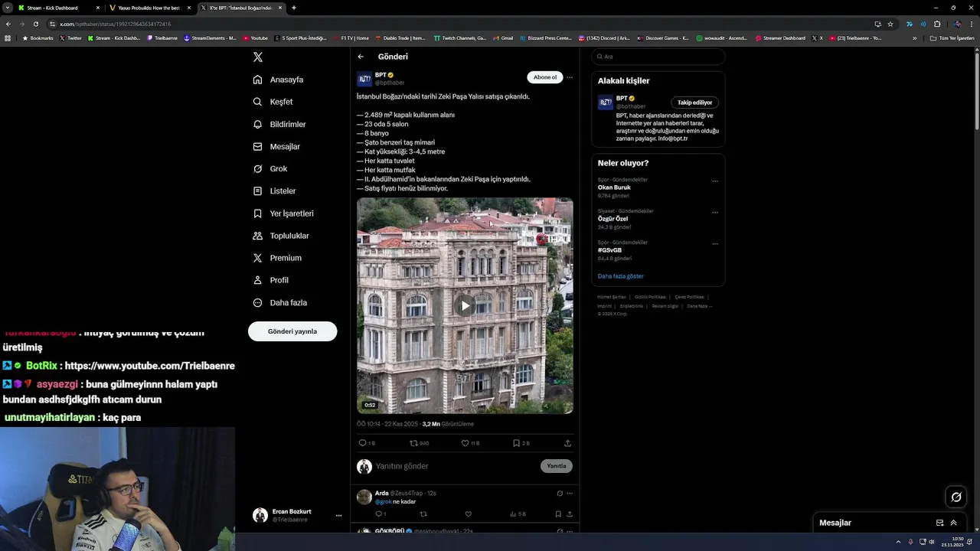Open the floating Grok button
Image resolution: width=980 pixels, height=551 pixels.
956,497
